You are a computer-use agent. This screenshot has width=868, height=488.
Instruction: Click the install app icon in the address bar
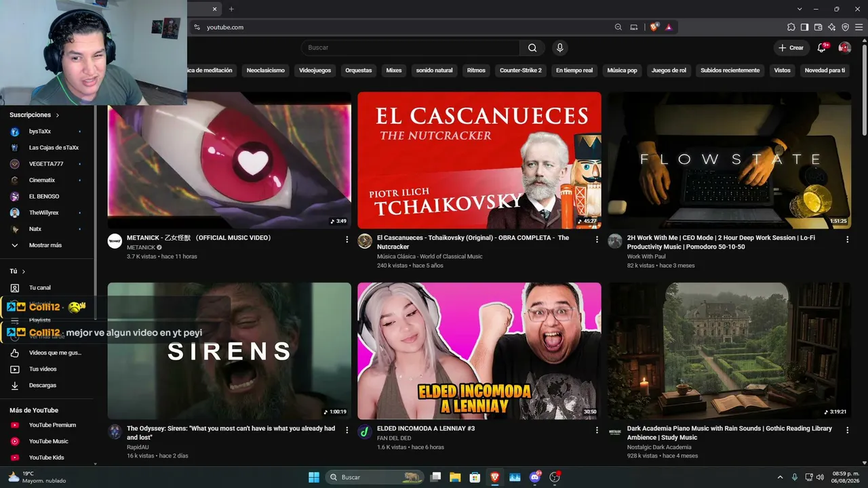[x=634, y=27]
